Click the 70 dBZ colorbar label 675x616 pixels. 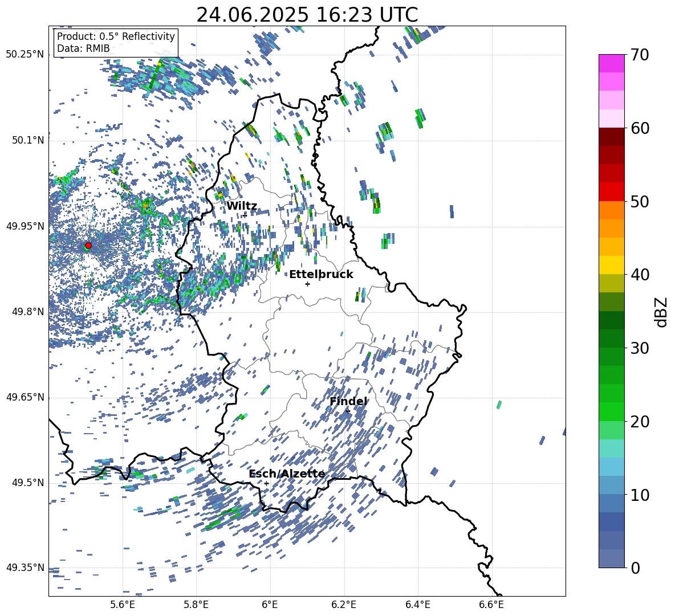tap(640, 55)
